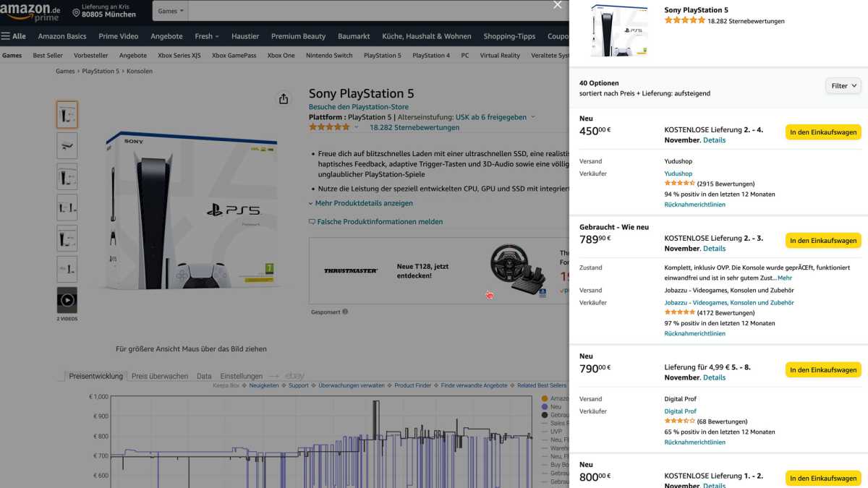Image resolution: width=868 pixels, height=488 pixels.
Task: Click the Thrustmaster T128 sponsored banner
Action: [438, 270]
